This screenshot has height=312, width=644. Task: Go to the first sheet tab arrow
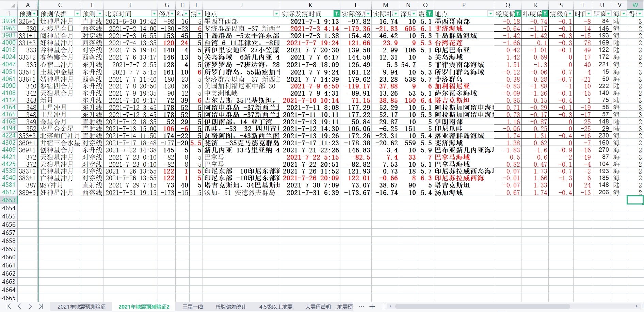pos(9,306)
